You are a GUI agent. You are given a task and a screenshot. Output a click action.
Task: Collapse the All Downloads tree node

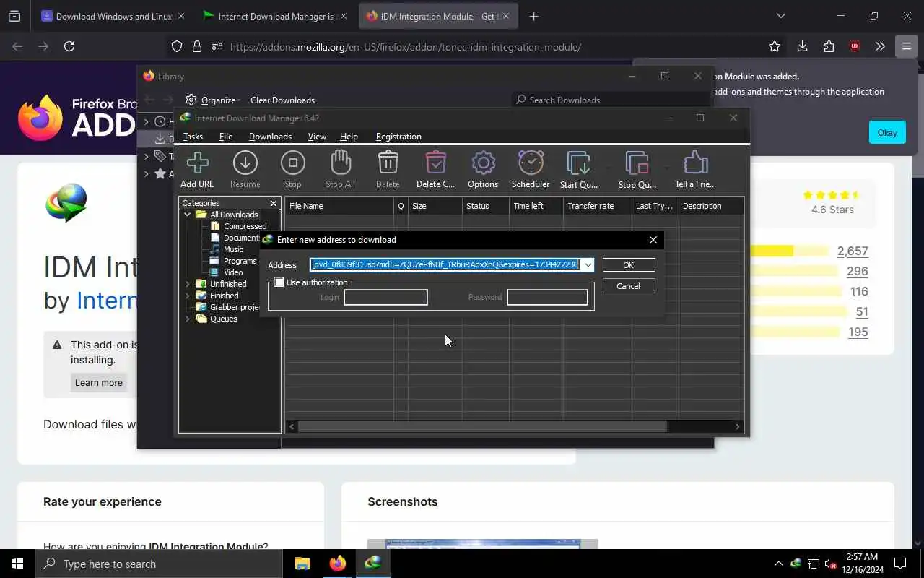click(187, 215)
